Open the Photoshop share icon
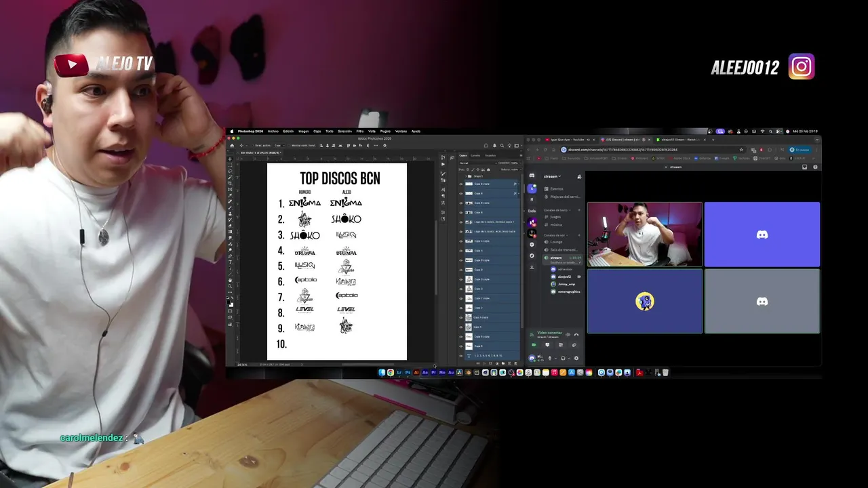The width and height of the screenshot is (868, 488). [x=486, y=145]
